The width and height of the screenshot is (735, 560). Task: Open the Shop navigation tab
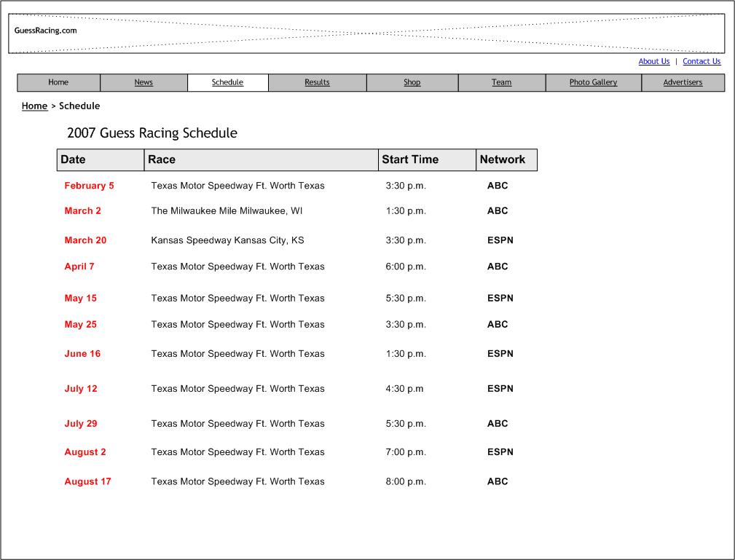point(412,82)
